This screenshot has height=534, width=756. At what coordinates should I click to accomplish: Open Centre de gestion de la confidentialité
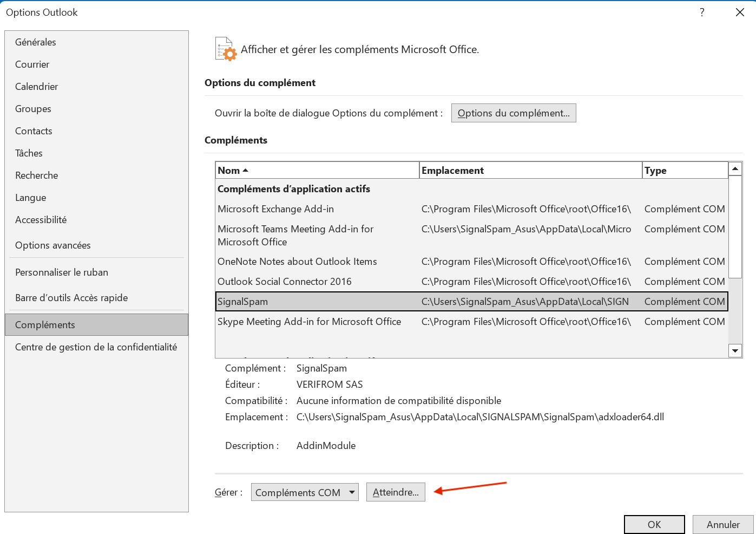[x=96, y=347]
